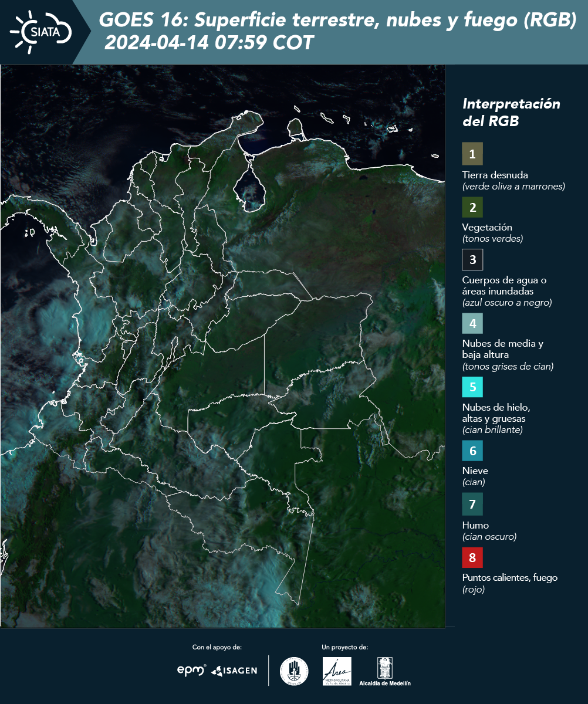Click '(cian brillante)' description
The height and width of the screenshot is (704, 588).
tap(492, 430)
